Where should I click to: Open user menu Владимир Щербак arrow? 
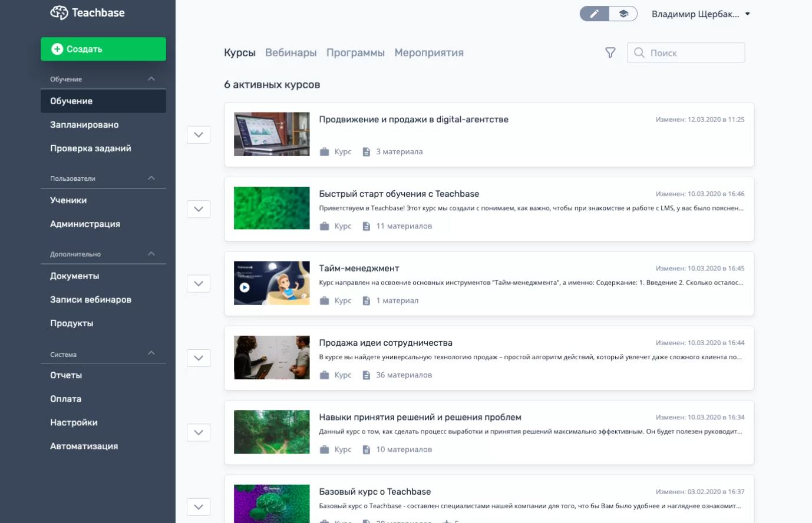748,14
